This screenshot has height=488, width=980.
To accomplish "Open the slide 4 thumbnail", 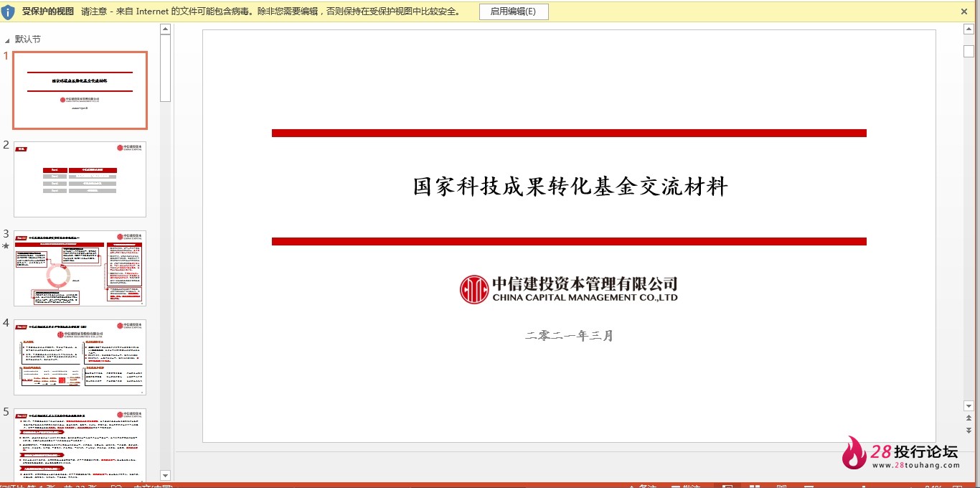I will (x=80, y=357).
